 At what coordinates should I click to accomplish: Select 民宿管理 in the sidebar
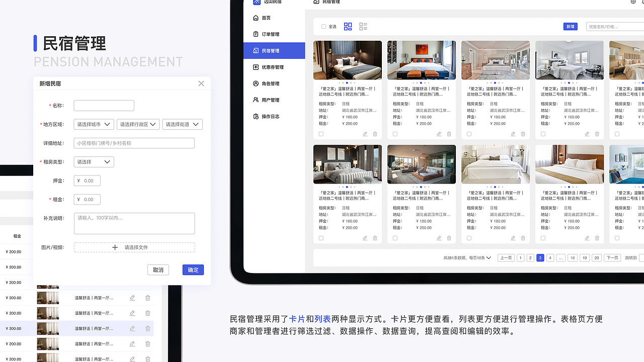pos(274,51)
